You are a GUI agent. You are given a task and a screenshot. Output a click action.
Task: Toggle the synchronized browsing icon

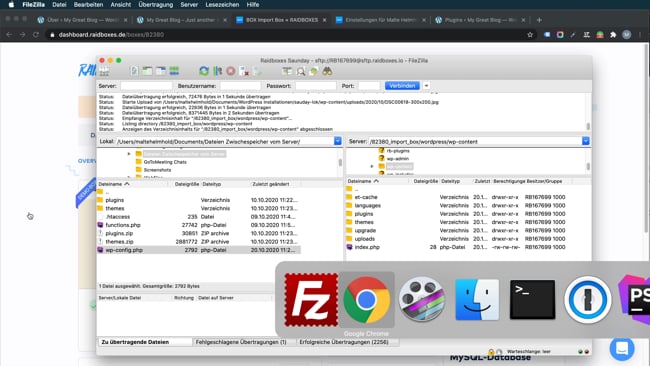pos(314,71)
